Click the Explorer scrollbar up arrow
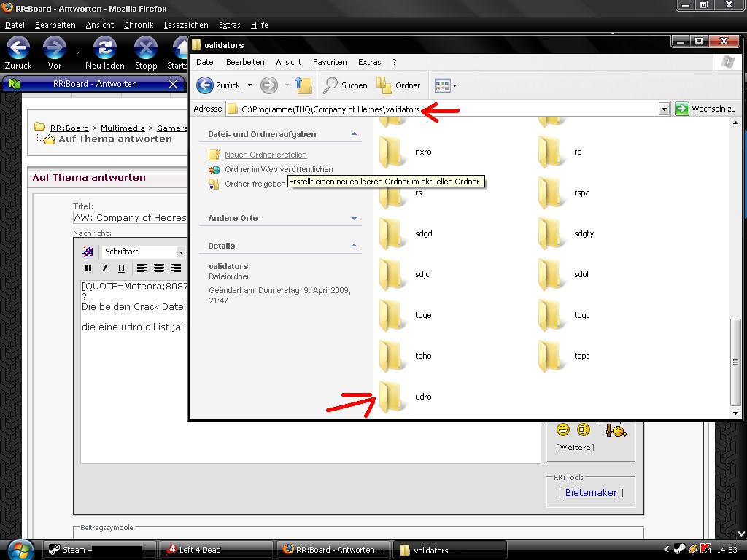 [x=735, y=122]
